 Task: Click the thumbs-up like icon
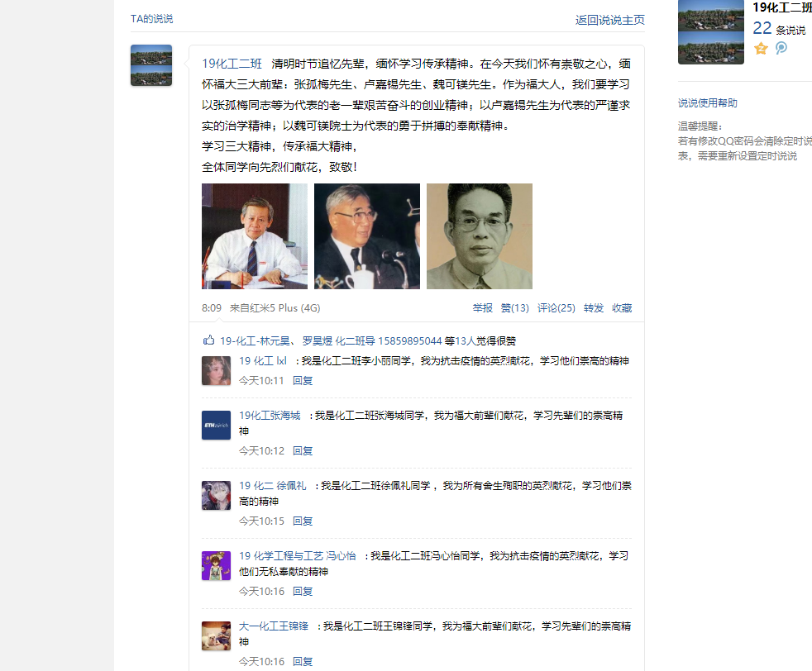pos(208,340)
